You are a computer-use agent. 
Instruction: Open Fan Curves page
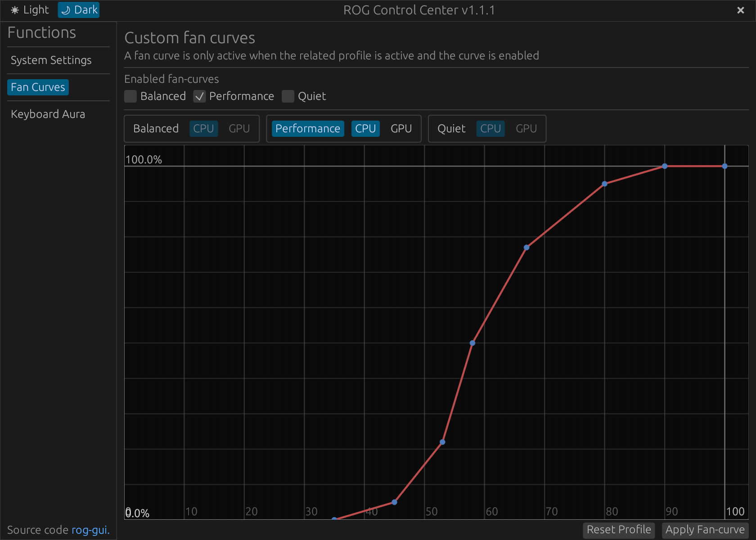[x=38, y=87]
